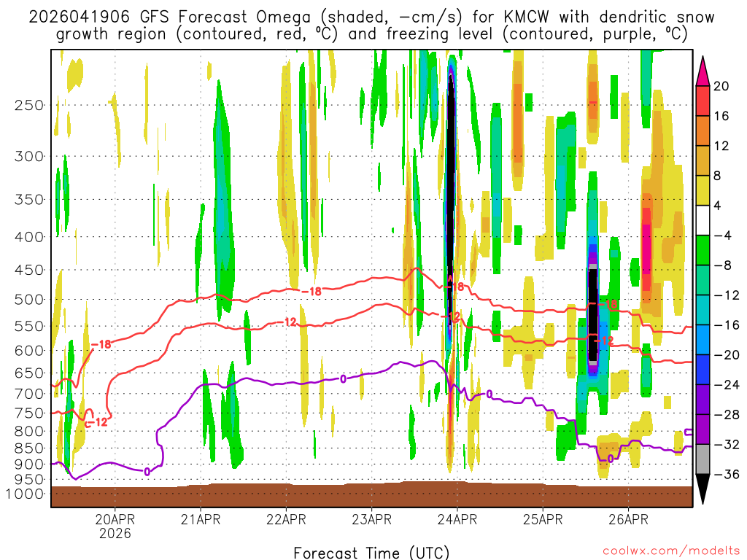Click the brown ground surface band
The height and width of the screenshot is (560, 747).
click(371, 495)
